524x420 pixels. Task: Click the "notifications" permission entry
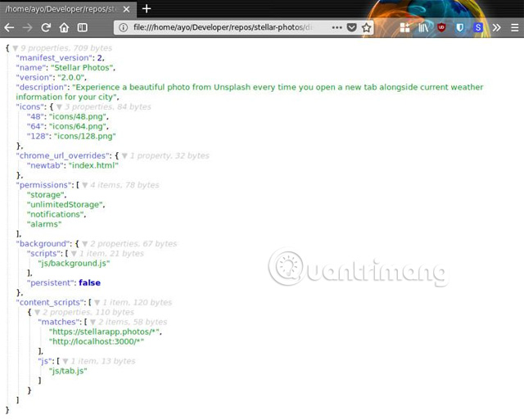tap(56, 215)
